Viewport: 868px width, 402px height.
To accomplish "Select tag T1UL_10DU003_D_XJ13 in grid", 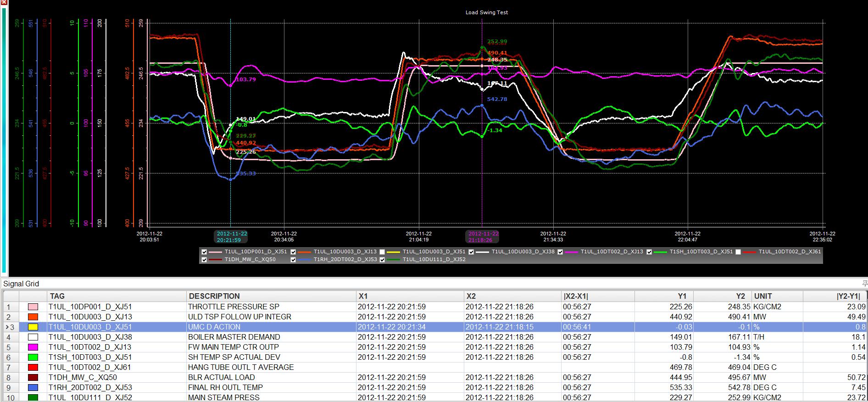I will (90, 317).
